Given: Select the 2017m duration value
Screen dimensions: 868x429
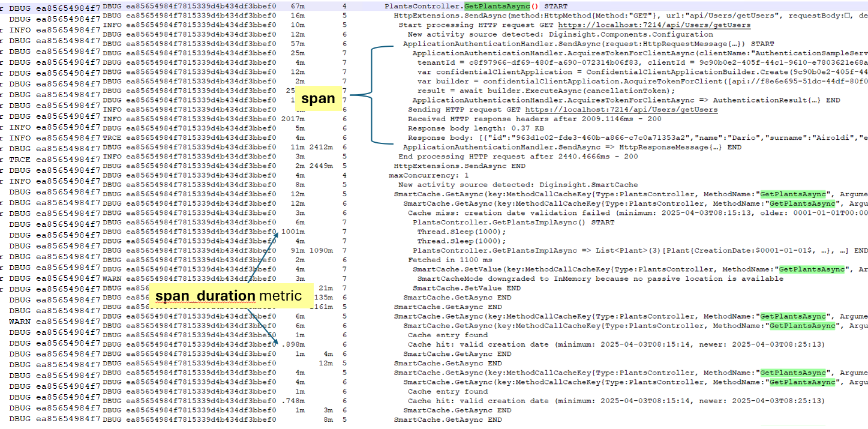Looking at the screenshot, I should [293, 119].
